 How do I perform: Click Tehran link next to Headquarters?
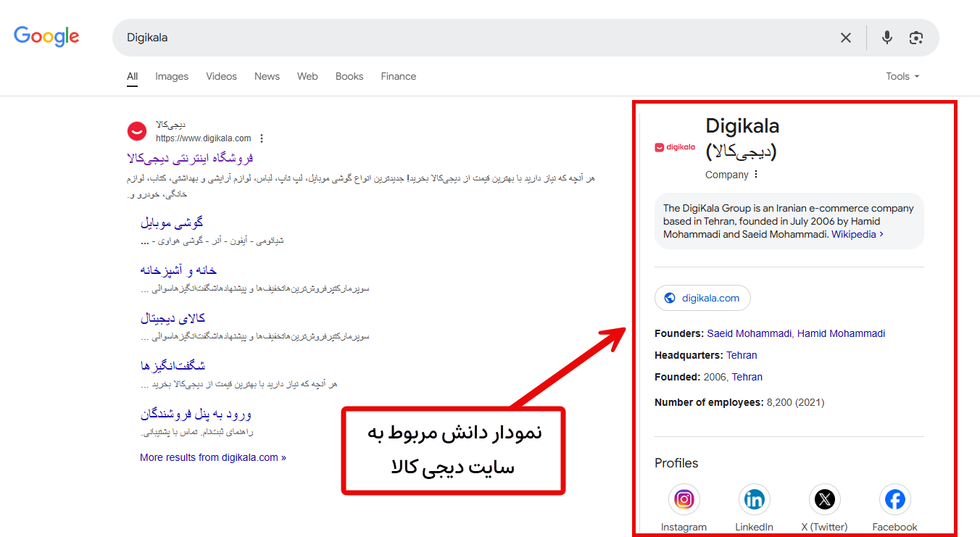(x=742, y=355)
